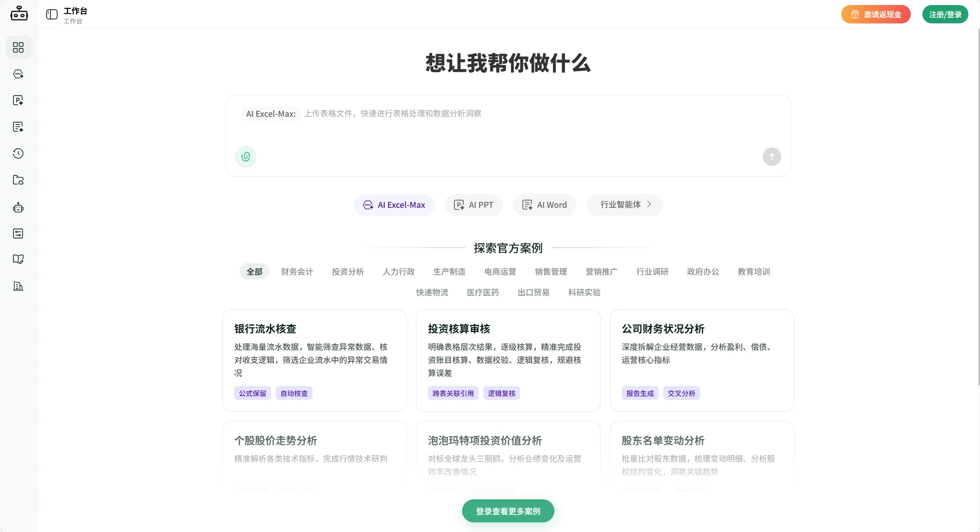Open the workbench grid icon in sidebar
This screenshot has height=532, width=980.
(18, 47)
